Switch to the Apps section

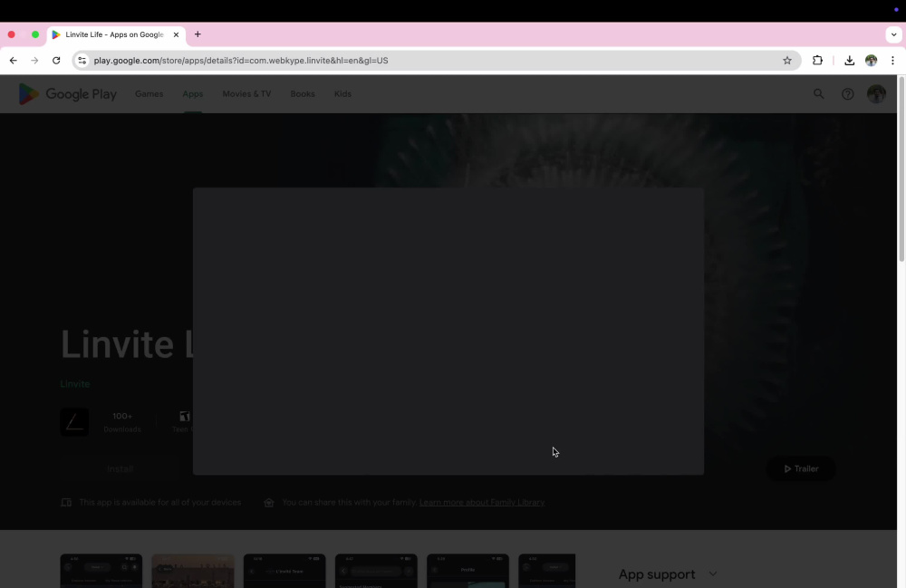click(192, 93)
